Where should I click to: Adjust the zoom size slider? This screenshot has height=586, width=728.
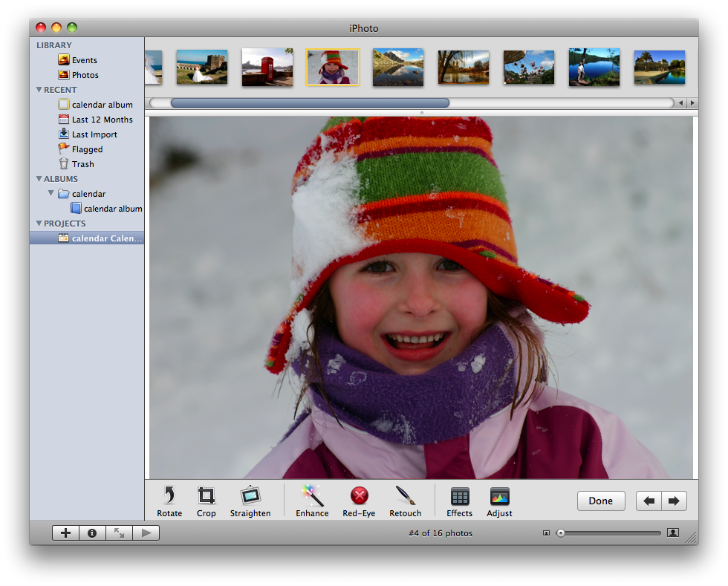[x=561, y=533]
